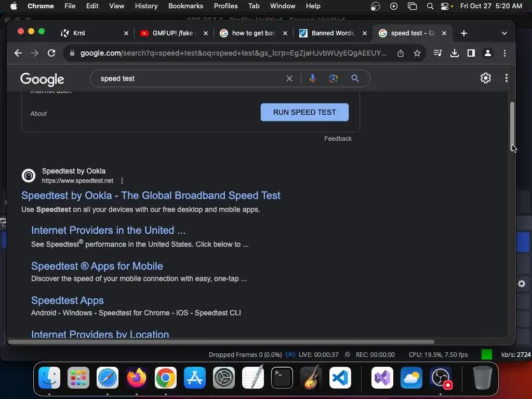Open the File menu in menu bar

(70, 6)
